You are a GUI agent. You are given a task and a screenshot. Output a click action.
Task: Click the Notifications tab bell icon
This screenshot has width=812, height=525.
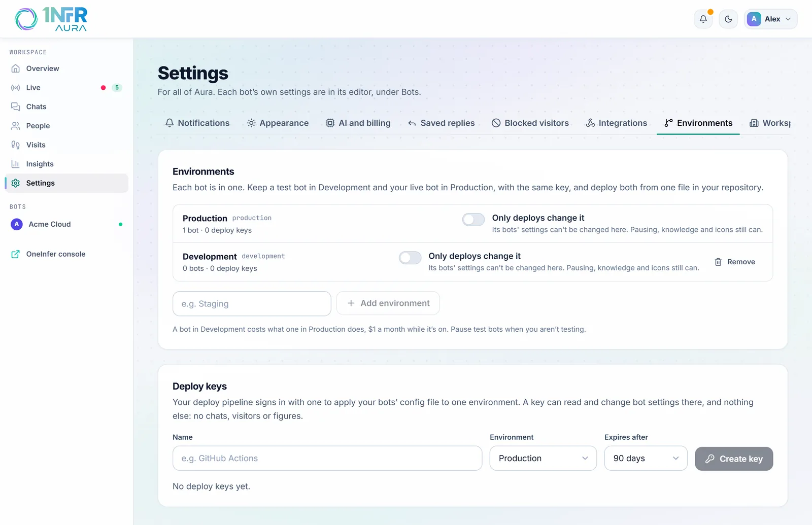(170, 123)
